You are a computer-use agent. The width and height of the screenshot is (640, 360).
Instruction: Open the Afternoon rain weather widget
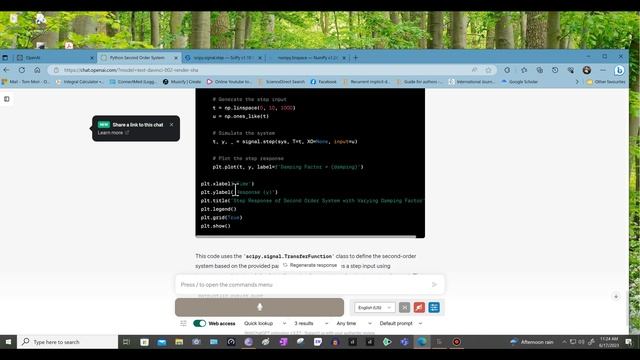[x=532, y=342]
